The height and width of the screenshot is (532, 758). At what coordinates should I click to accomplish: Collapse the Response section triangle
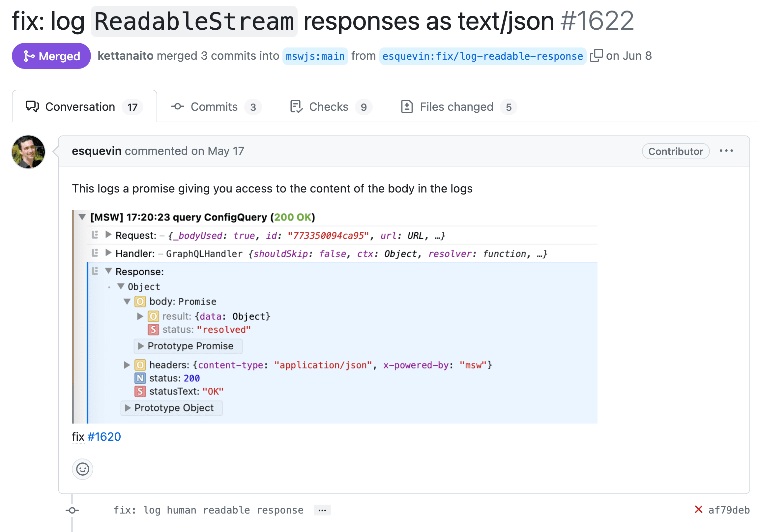(108, 272)
